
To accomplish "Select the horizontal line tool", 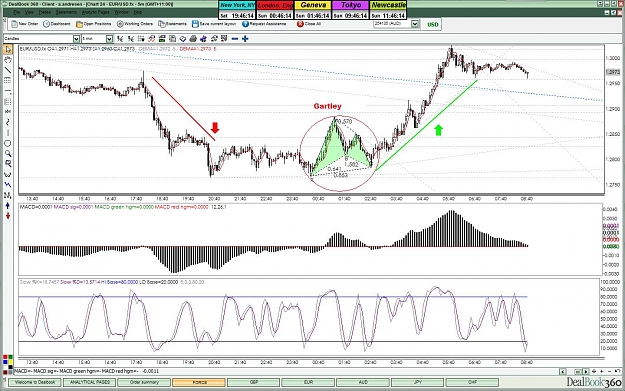I will (x=8, y=91).
